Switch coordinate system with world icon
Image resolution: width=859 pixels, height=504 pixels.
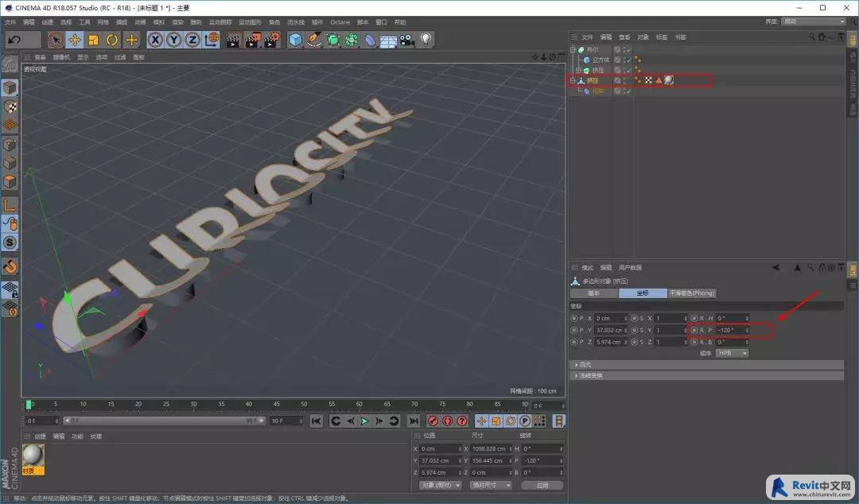(x=212, y=40)
